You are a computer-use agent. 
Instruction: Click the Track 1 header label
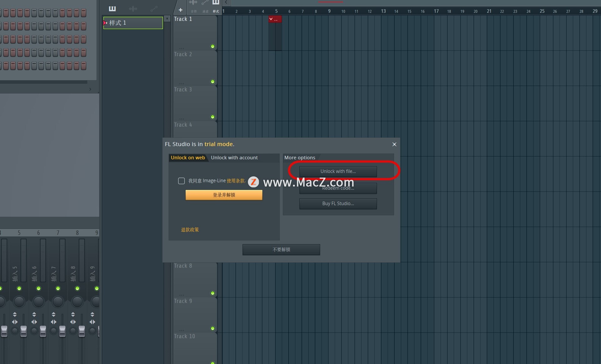(x=183, y=19)
